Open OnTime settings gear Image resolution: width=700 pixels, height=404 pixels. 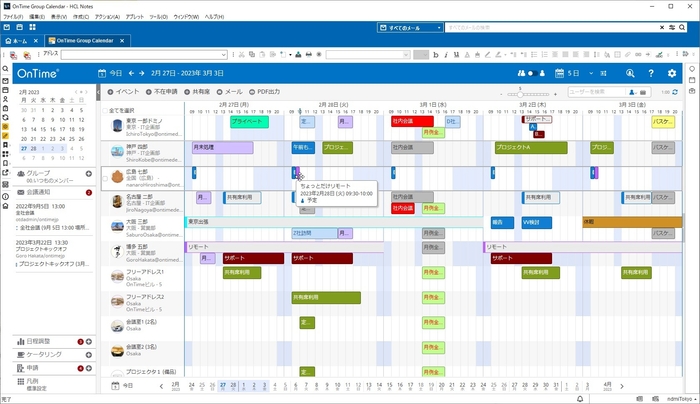coord(672,73)
